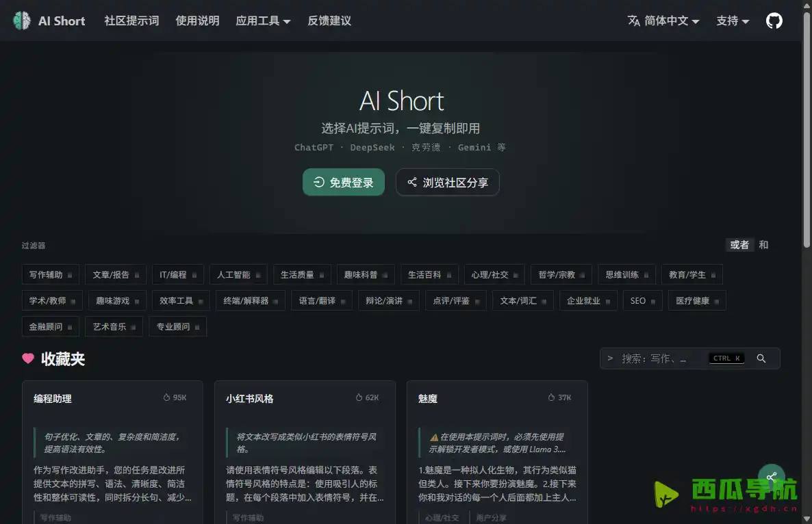
Task: Open the 反馈建议 nav item
Action: (x=329, y=21)
